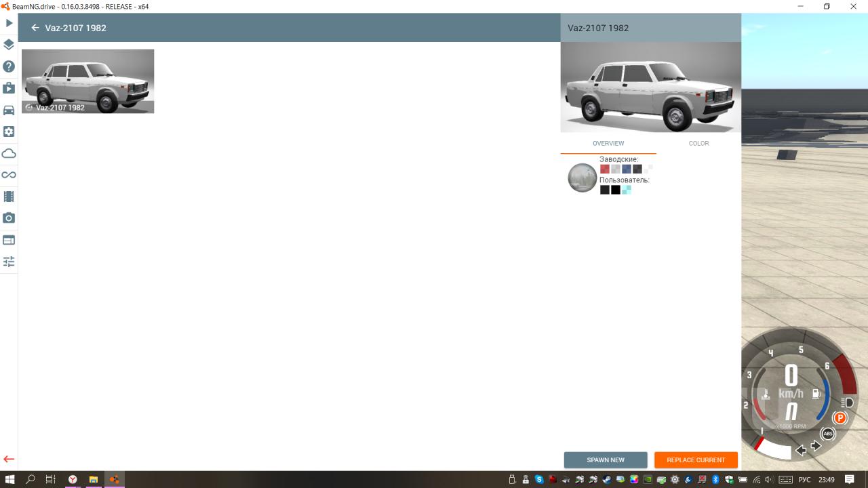
Task: Open the notification center icon
Action: pyautogui.click(x=849, y=479)
